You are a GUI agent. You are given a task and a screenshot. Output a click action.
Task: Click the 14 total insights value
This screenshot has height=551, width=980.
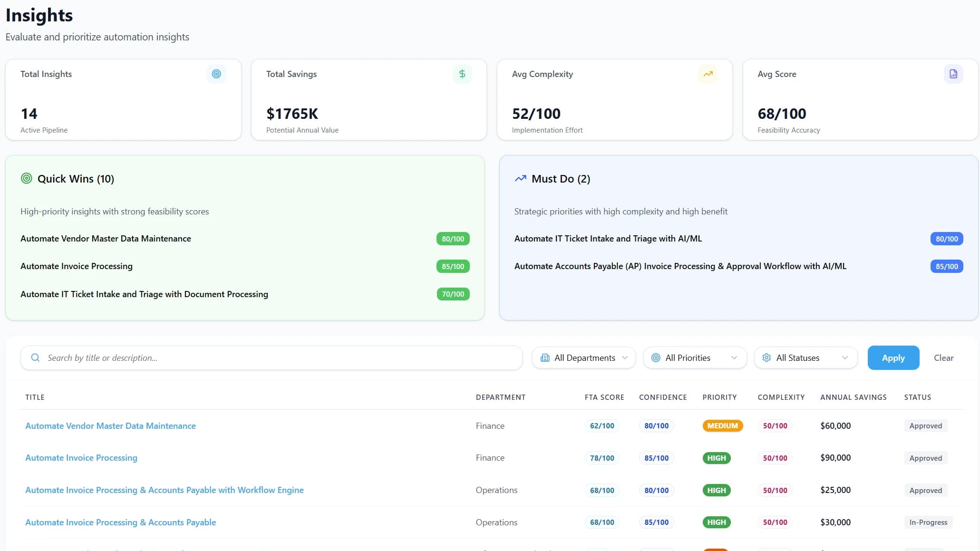tap(29, 114)
